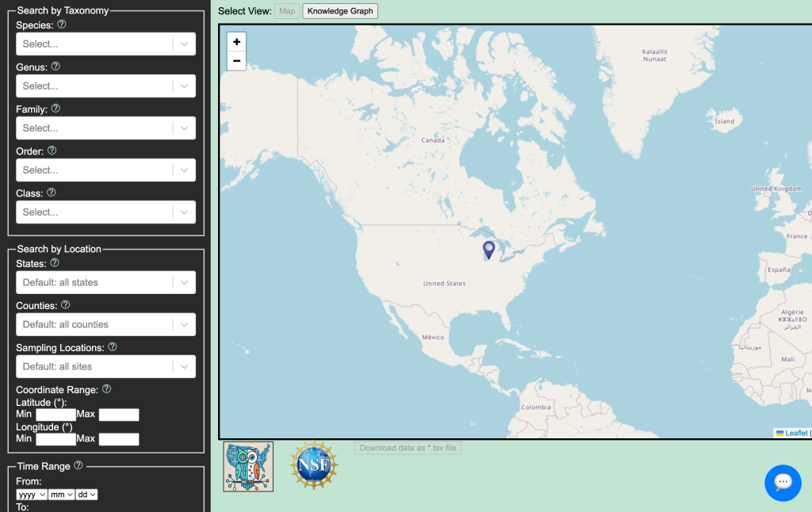Viewport: 812px width, 512px height.
Task: Click the Species help question-mark icon
Action: [62, 25]
